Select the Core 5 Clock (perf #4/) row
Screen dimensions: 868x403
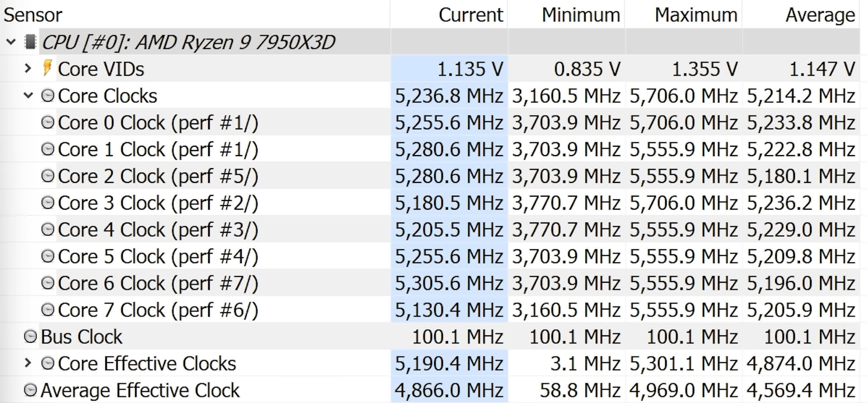click(430, 256)
